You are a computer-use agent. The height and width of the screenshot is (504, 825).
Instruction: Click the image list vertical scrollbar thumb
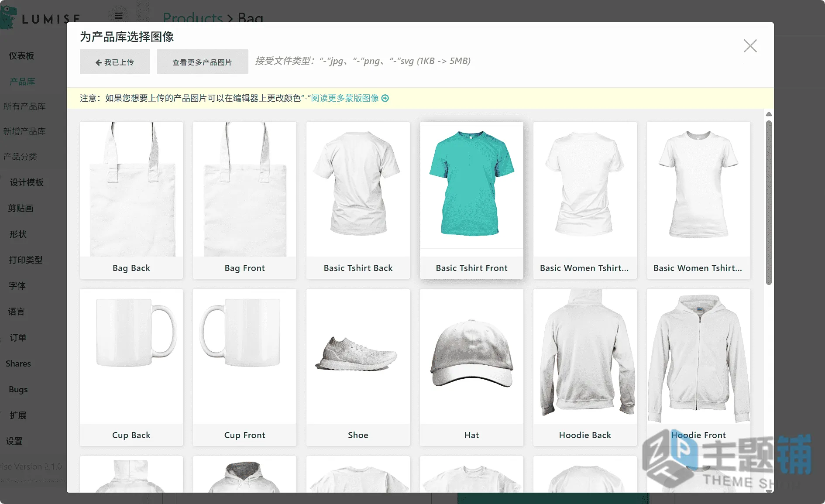(x=769, y=202)
